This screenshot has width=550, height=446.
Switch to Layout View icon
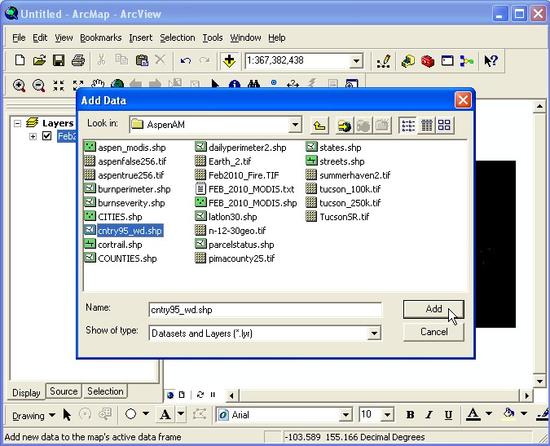[182, 395]
